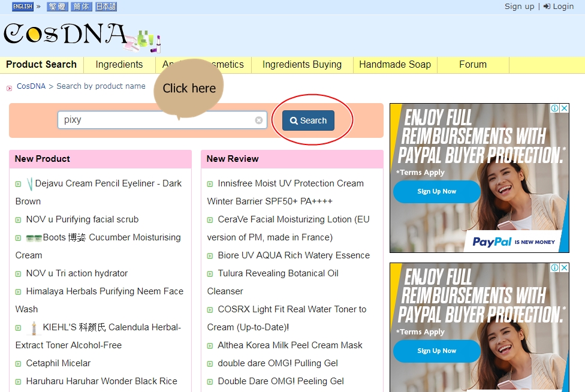Click Search by product name breadcrumb
The image size is (585, 392).
pos(101,86)
